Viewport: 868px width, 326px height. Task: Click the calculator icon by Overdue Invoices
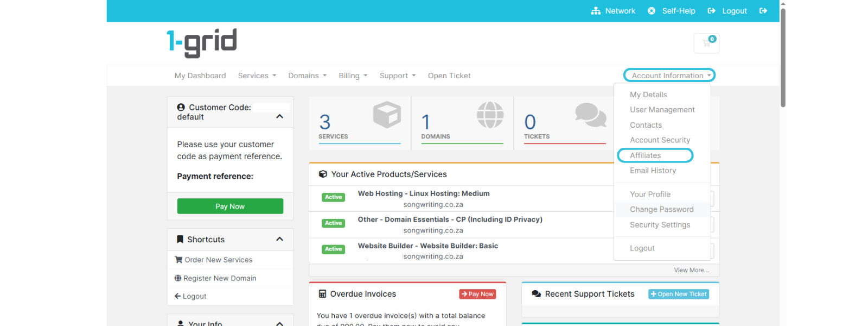pos(322,294)
